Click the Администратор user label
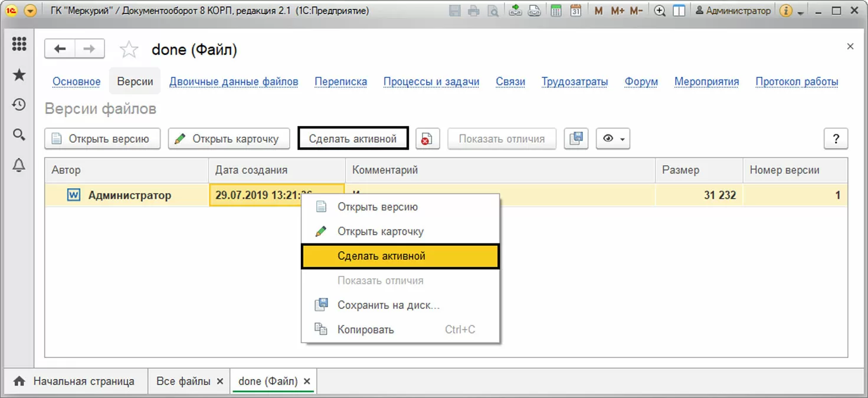This screenshot has width=868, height=398. pyautogui.click(x=733, y=11)
